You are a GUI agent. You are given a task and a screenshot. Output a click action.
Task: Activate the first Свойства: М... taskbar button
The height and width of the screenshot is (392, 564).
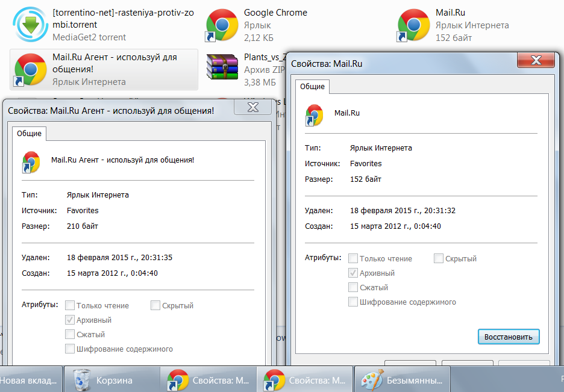click(208, 379)
